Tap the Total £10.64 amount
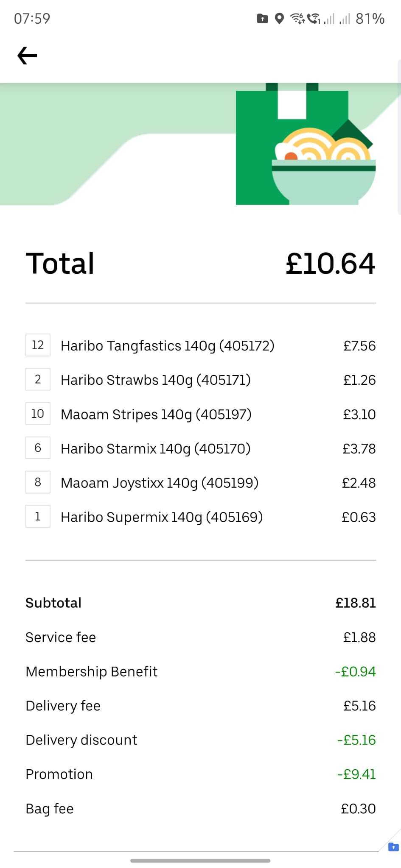This screenshot has height=868, width=401. click(330, 263)
